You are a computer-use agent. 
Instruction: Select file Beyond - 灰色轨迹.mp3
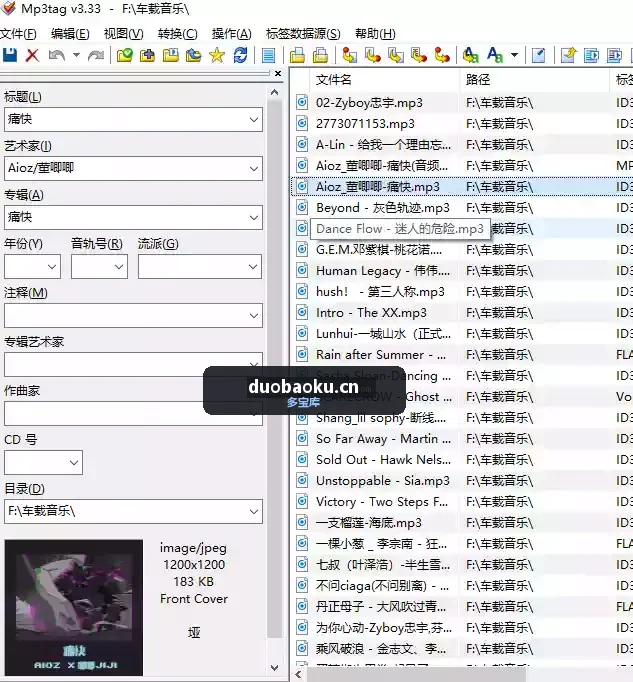(x=383, y=208)
